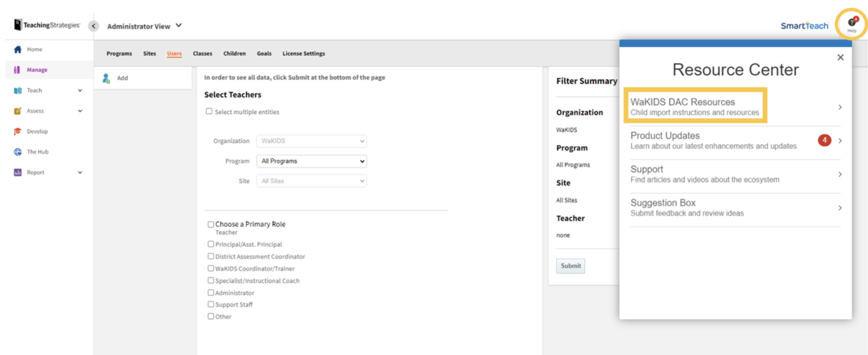Open the License Settings tab
This screenshot has height=355, width=868.
(x=303, y=54)
